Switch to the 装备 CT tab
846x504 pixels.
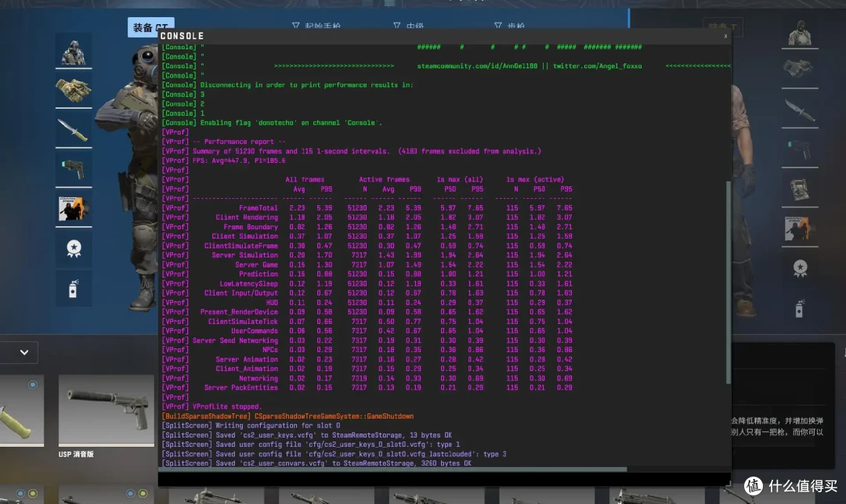150,27
